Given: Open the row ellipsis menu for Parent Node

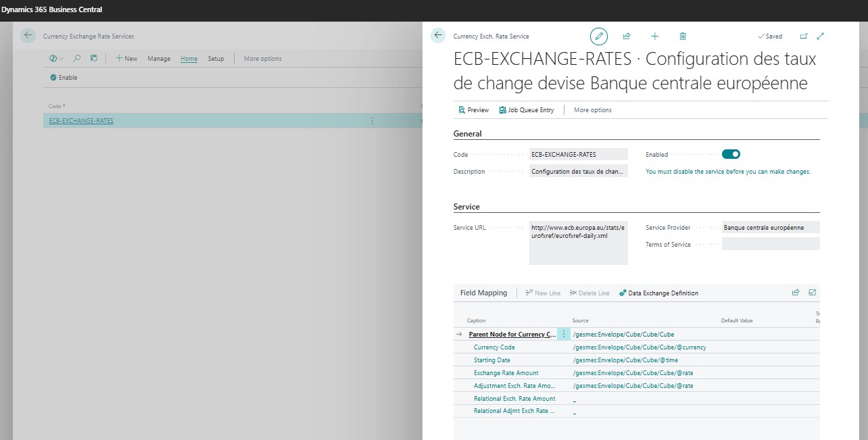Looking at the screenshot, I should (563, 334).
